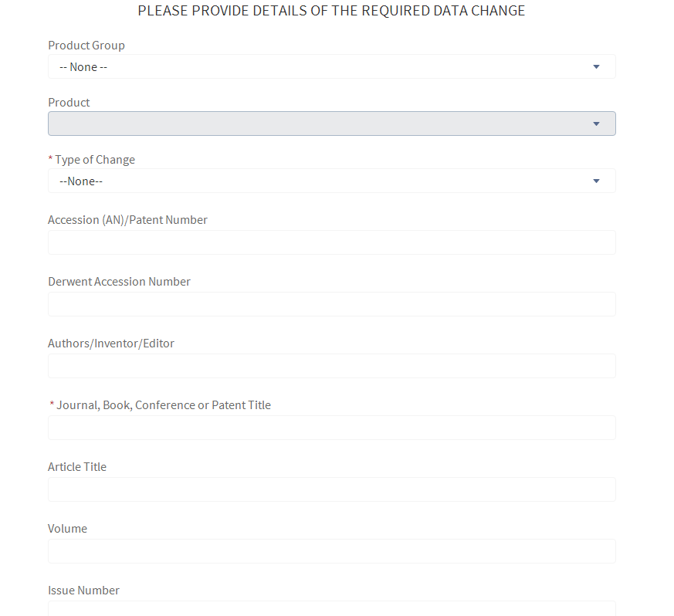Expand Type of Change "--None--" selection

point(309,181)
